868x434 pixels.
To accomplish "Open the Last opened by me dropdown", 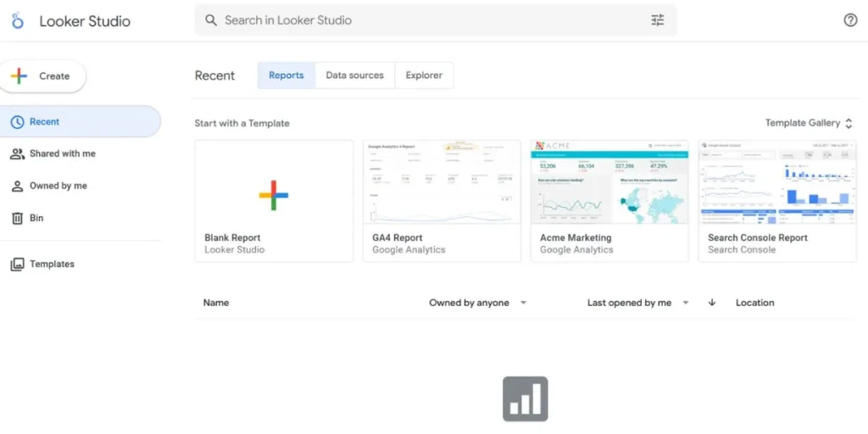I will tap(637, 303).
